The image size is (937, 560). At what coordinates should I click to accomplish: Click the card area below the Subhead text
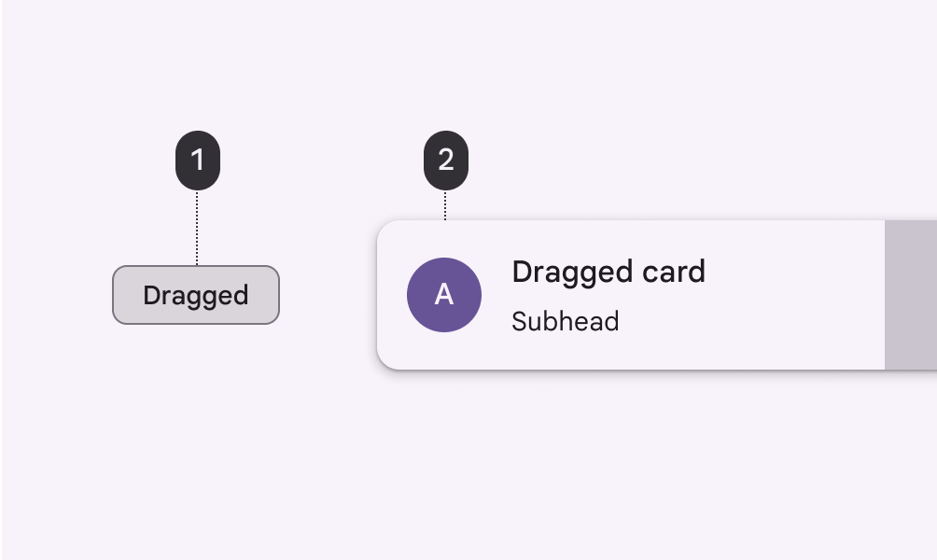point(566,353)
